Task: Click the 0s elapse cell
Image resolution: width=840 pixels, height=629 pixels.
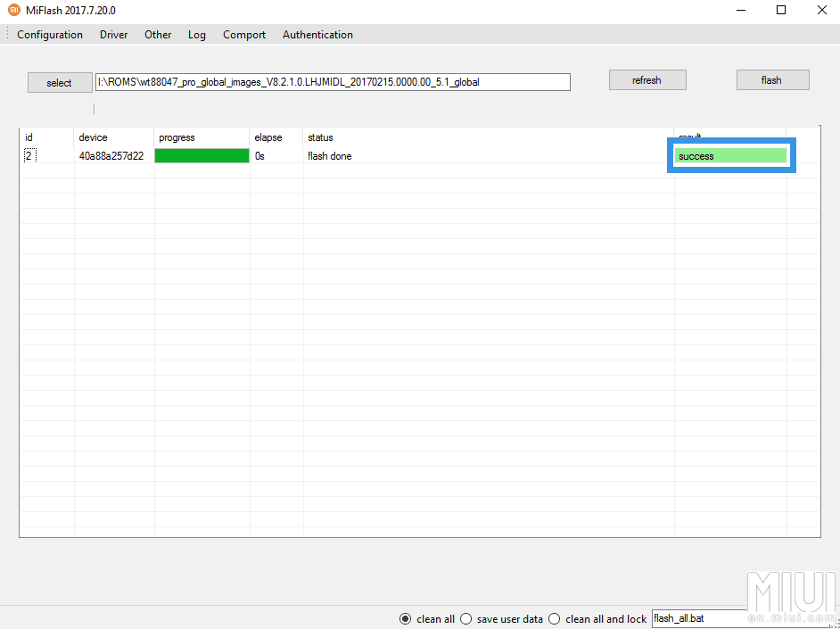Action: coord(259,156)
